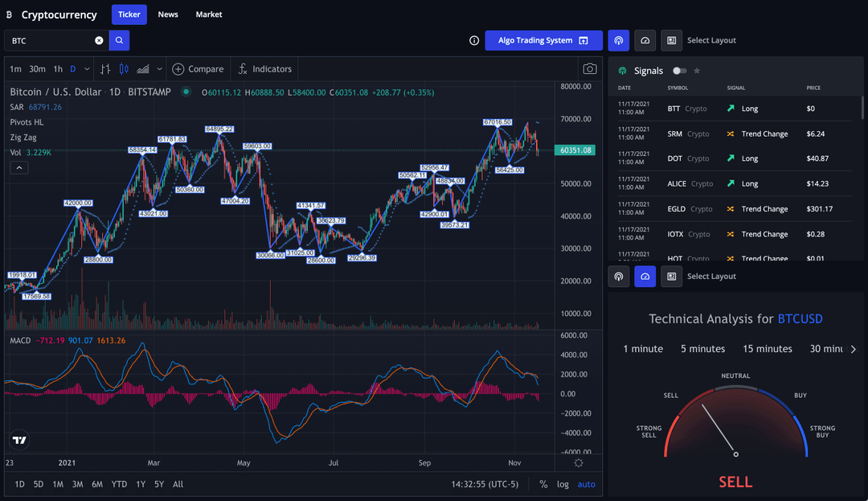Switch to the News tab
The width and height of the screenshot is (868, 501).
pos(168,14)
